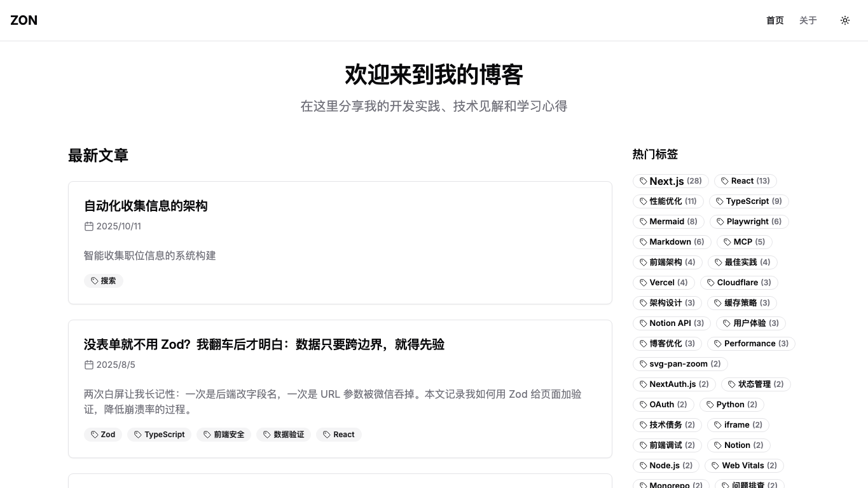The image size is (868, 488).
Task: Toggle the light/dark theme sun icon
Action: tap(844, 20)
